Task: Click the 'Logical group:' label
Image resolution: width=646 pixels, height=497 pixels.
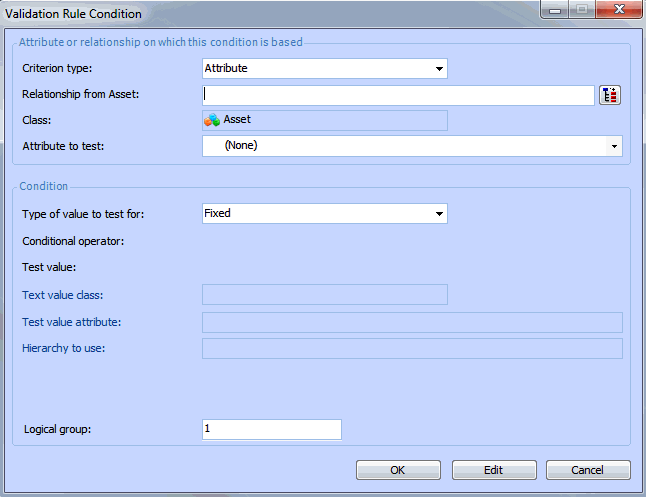Action: point(57,429)
